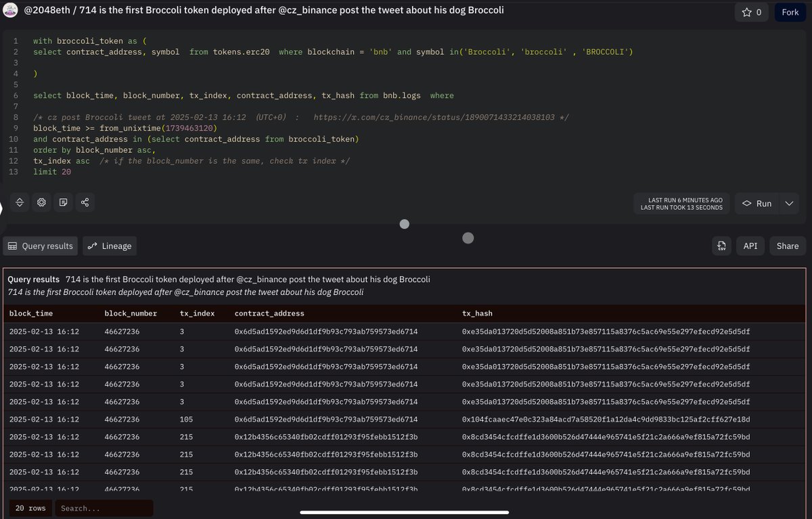
Task: Sort by the block_number column header
Action: (x=131, y=313)
